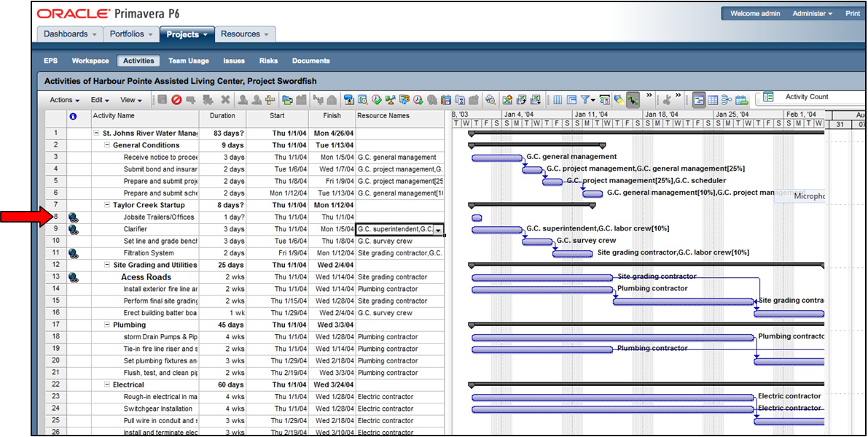Screen dimensions: 868x437
Task: Click the grey X delete icon
Action: click(225, 100)
